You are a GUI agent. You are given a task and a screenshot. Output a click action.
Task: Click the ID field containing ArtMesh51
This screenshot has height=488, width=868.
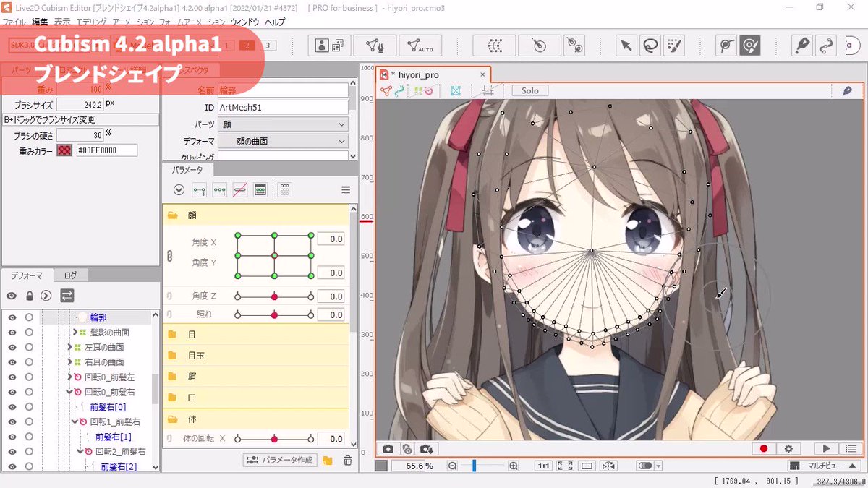tap(283, 107)
